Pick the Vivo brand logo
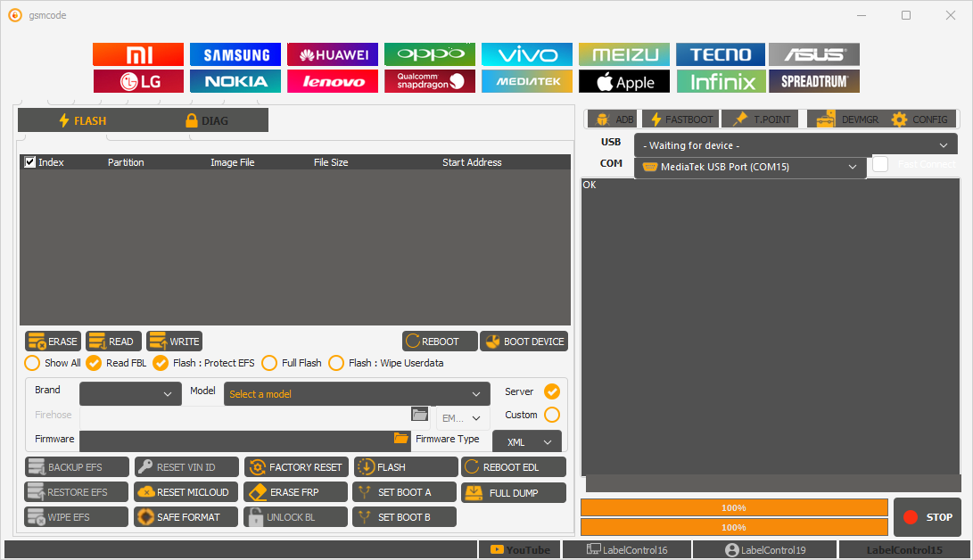The image size is (973, 560). pos(527,54)
